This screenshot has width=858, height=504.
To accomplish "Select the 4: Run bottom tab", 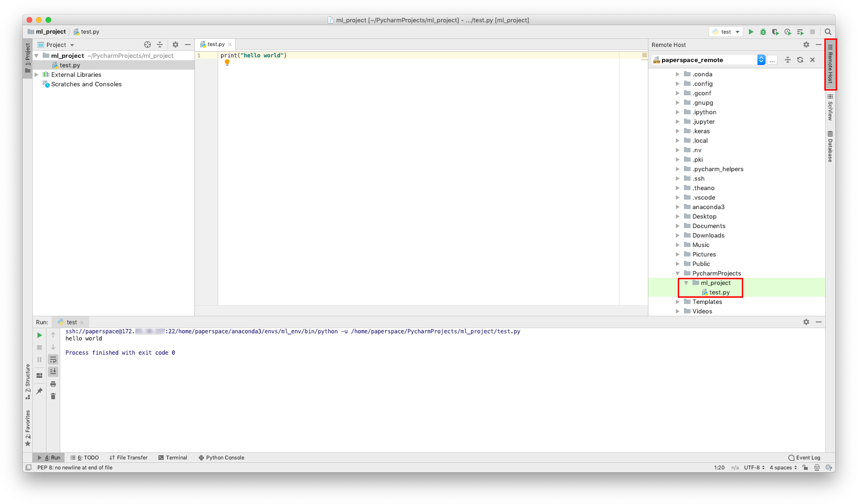I will pyautogui.click(x=49, y=458).
